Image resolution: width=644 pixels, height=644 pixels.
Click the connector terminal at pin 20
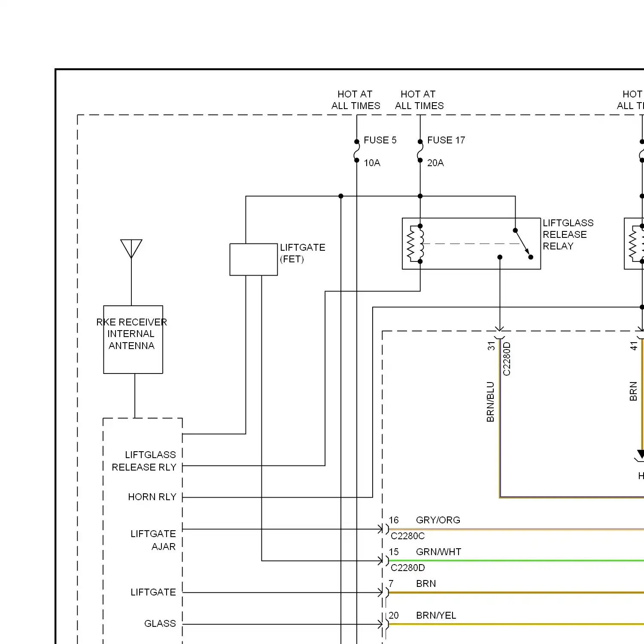click(x=383, y=624)
